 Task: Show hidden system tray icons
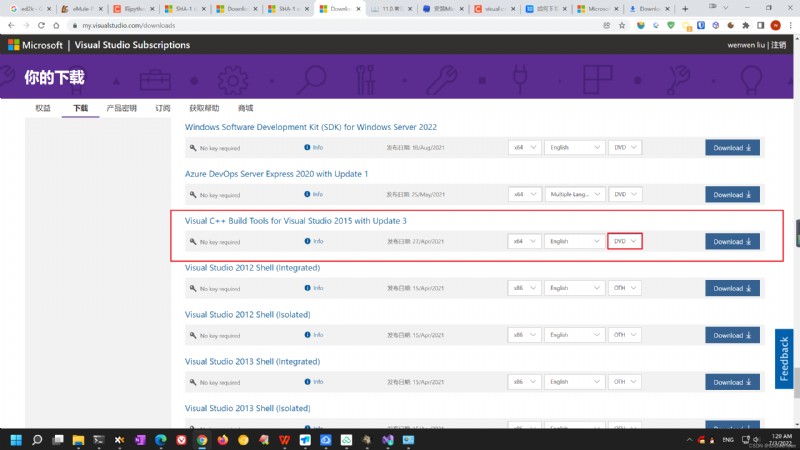coord(689,440)
